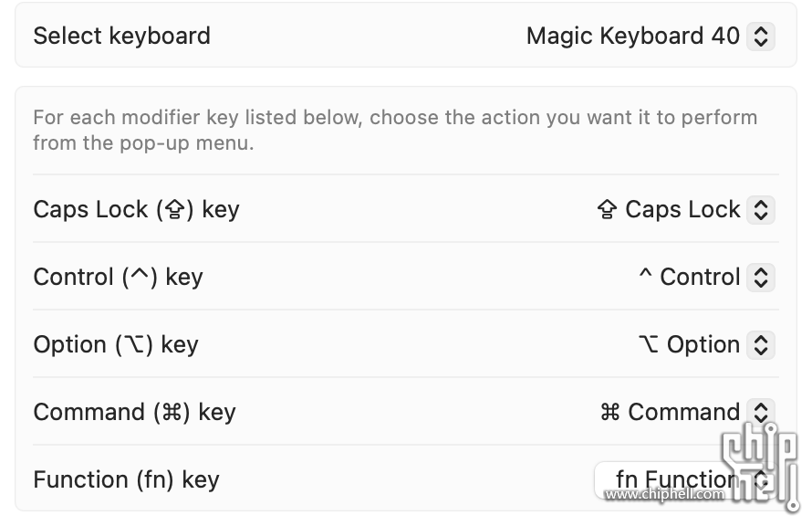The image size is (812, 526).
Task: Open the fn Function pop-up menu
Action: click(x=684, y=479)
